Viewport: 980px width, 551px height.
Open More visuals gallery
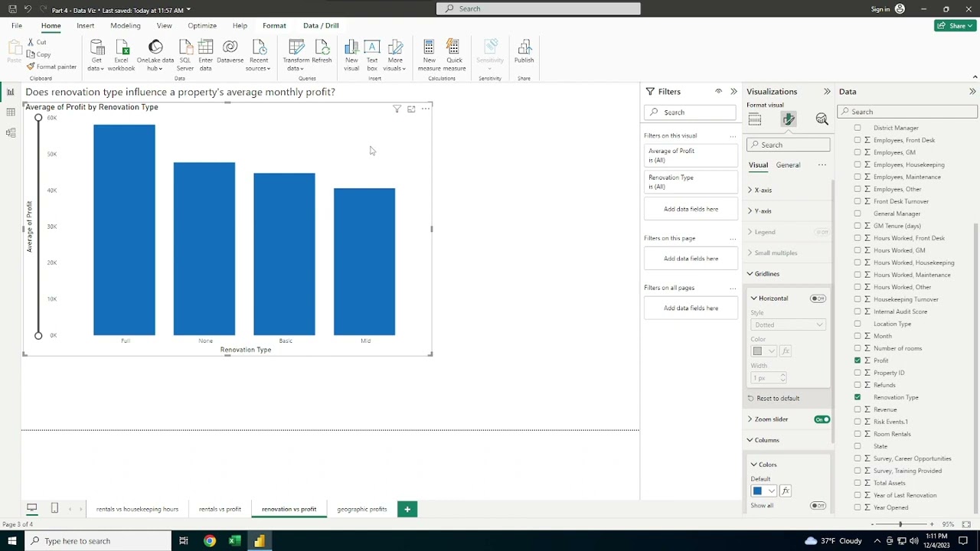tap(395, 56)
